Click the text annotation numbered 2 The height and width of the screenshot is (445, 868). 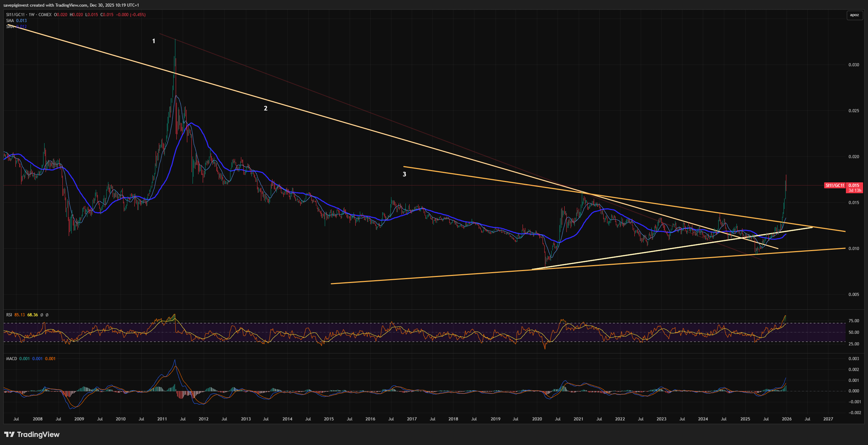265,108
